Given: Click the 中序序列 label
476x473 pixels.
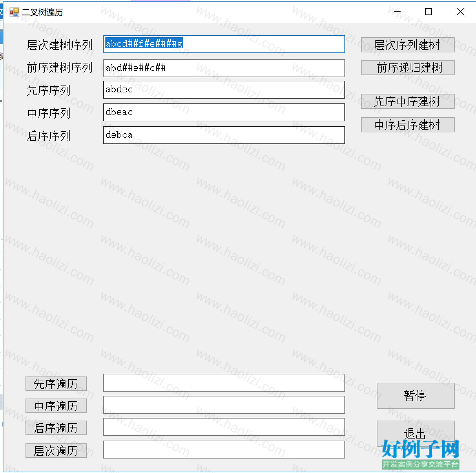Looking at the screenshot, I should pyautogui.click(x=49, y=113).
